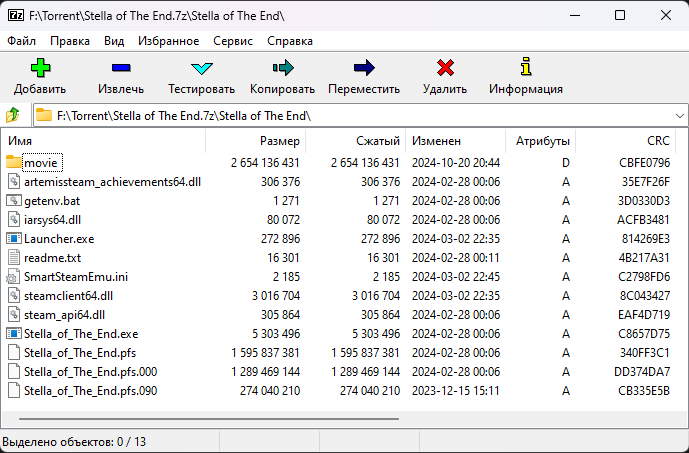The width and height of the screenshot is (689, 453).
Task: Click the blue minus Extract icon
Action: point(120,68)
